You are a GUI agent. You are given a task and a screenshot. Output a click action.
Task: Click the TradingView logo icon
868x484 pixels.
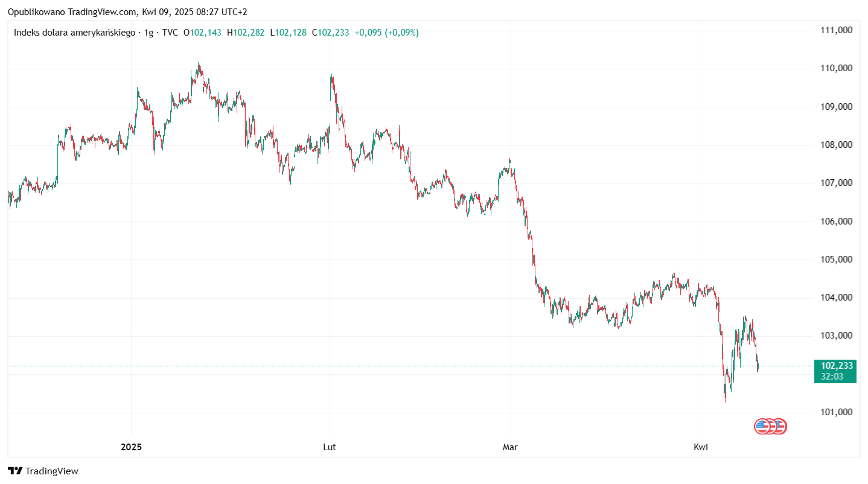coord(15,471)
